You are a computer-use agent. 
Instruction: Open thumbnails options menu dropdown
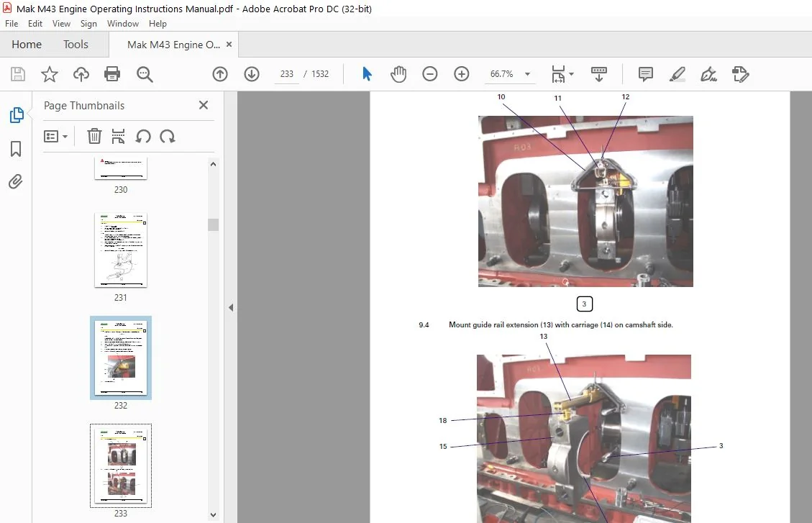[x=56, y=137]
